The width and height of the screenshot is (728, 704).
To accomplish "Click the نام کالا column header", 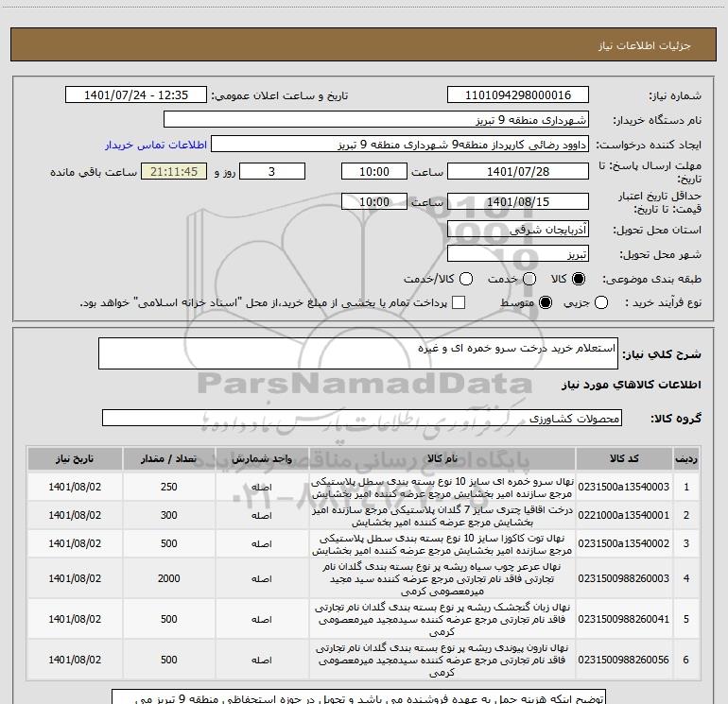I will [442, 458].
